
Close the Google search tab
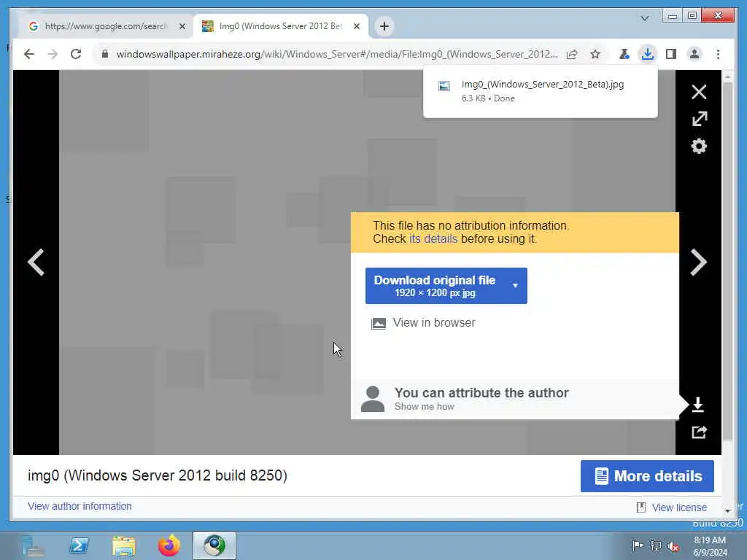coord(182,26)
